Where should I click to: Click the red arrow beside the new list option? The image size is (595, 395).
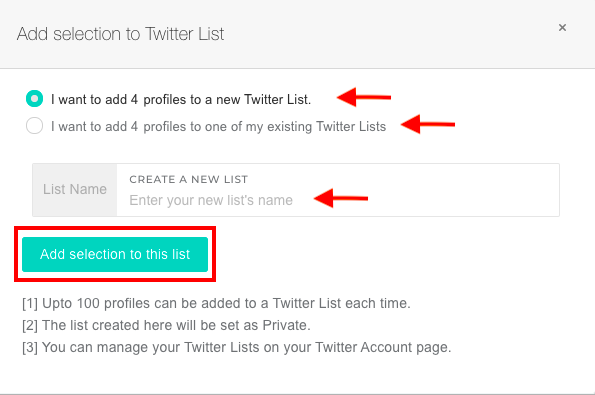364,97
